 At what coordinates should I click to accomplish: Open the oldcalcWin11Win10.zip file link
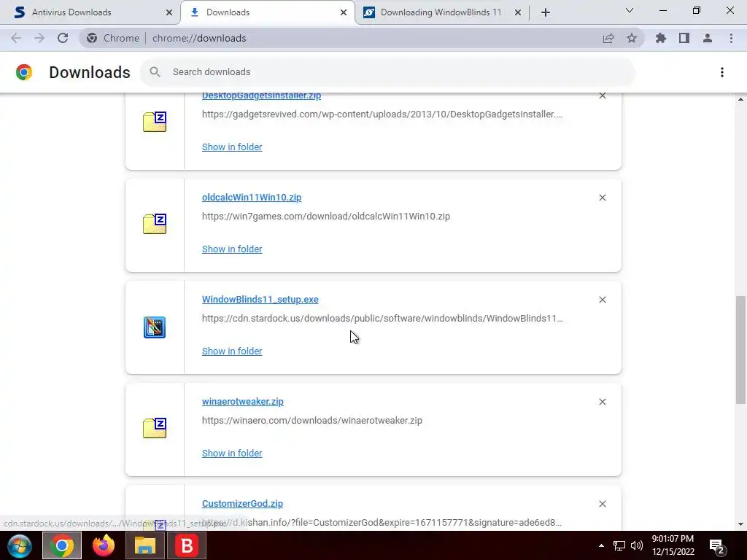point(252,197)
